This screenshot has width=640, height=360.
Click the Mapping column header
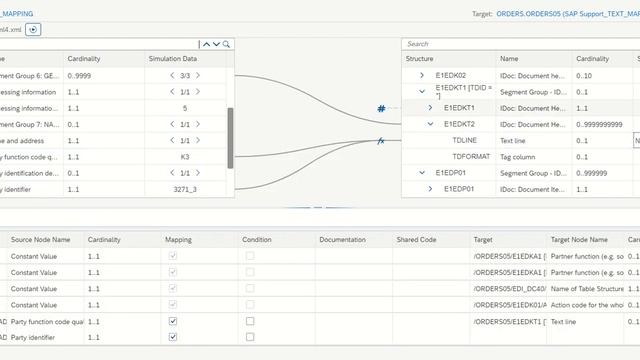(x=200, y=240)
